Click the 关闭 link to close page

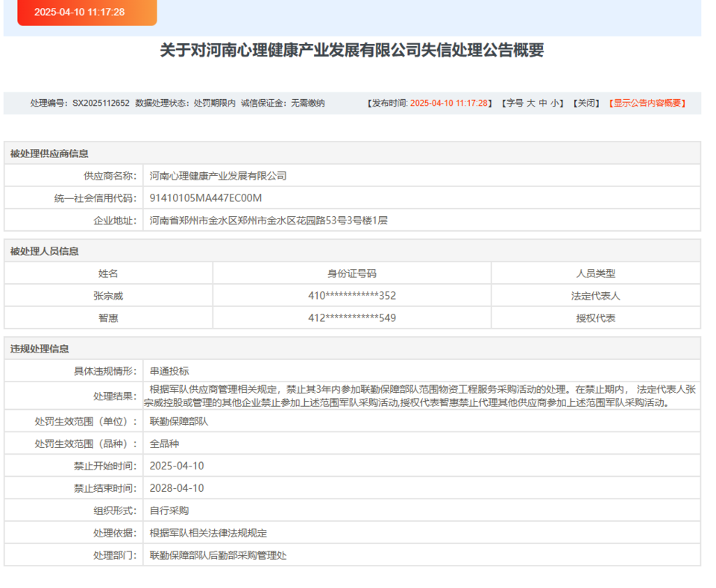point(586,104)
